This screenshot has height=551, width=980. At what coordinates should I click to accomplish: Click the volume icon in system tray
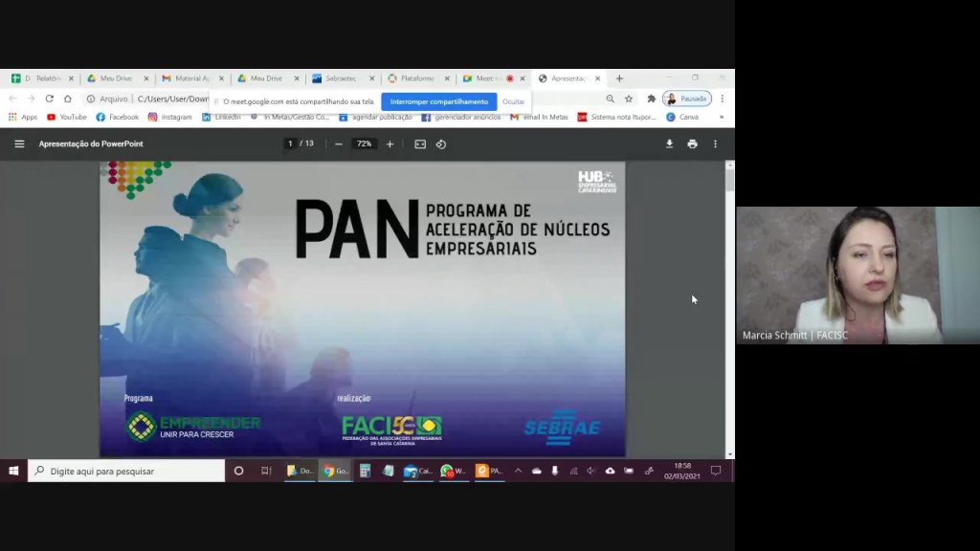pyautogui.click(x=590, y=471)
